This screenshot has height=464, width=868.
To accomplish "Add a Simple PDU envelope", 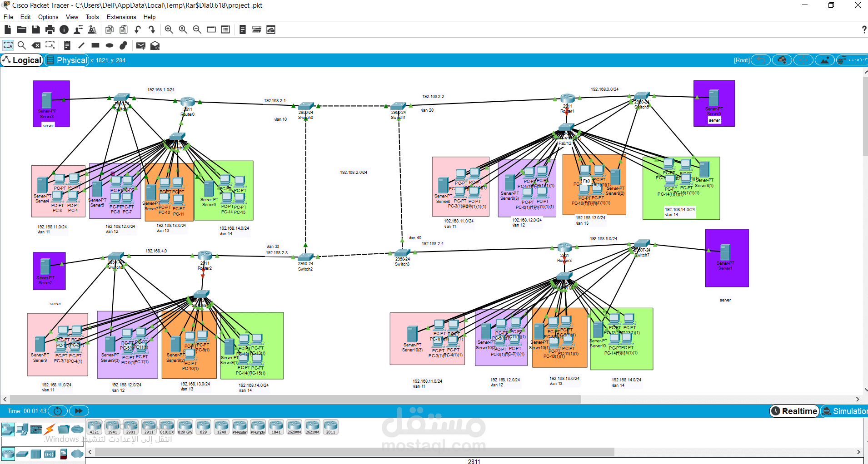I will pos(141,45).
